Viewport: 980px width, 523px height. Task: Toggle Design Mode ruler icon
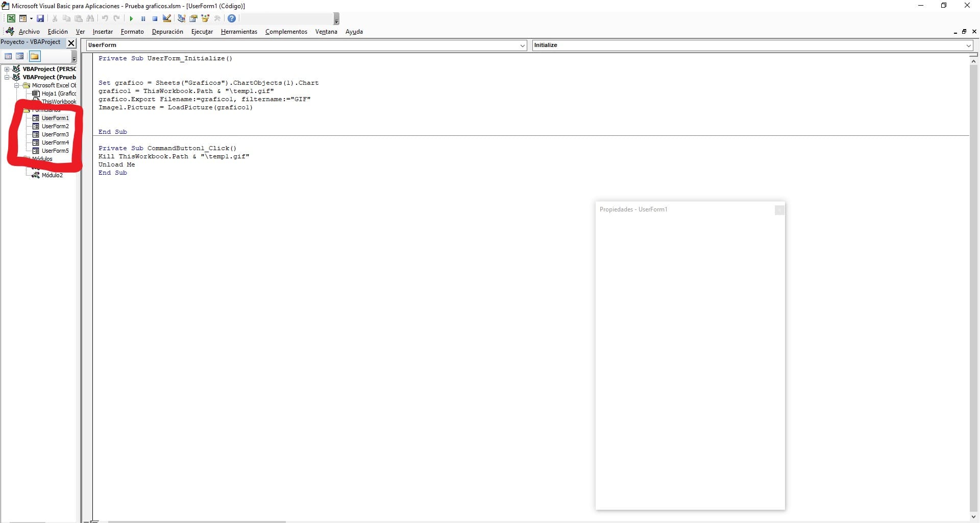[167, 18]
